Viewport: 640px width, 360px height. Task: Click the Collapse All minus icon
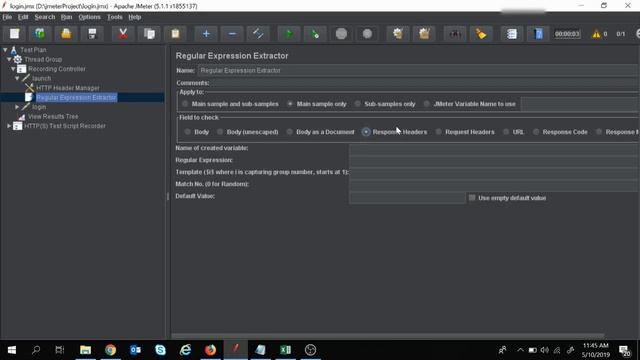232,34
